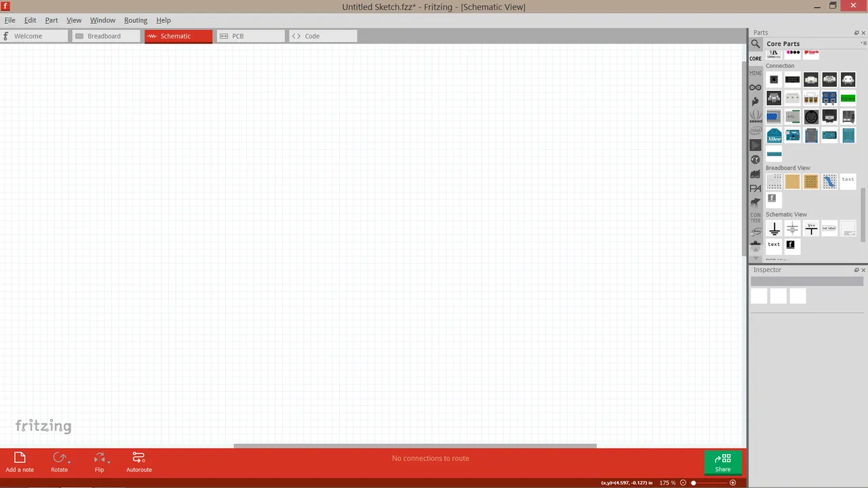Open the Part menu

[x=52, y=20]
